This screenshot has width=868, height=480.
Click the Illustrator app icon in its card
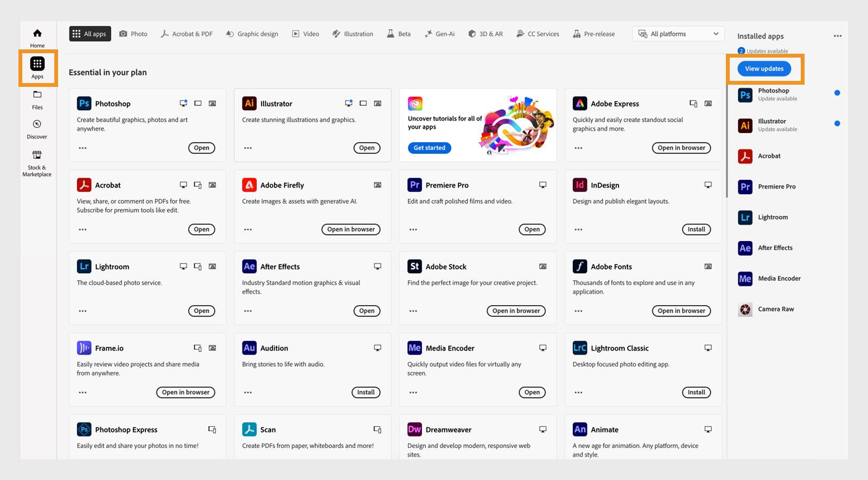(249, 103)
